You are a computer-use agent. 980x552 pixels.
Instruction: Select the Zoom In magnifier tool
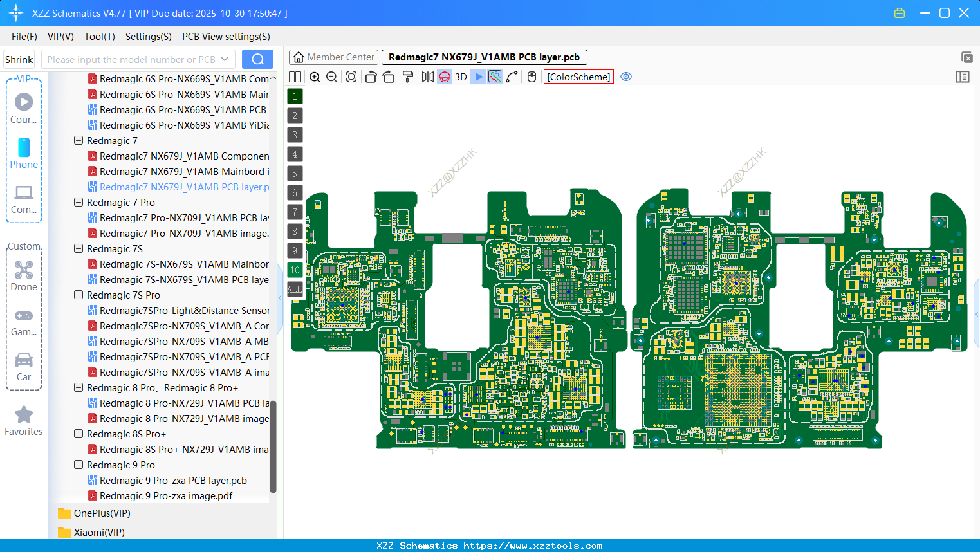[x=315, y=77]
